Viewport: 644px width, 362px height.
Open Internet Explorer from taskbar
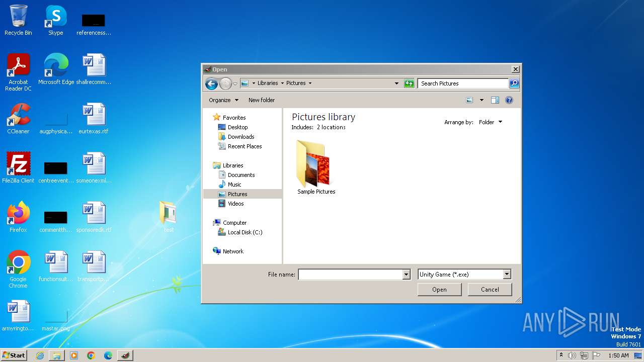[40, 355]
